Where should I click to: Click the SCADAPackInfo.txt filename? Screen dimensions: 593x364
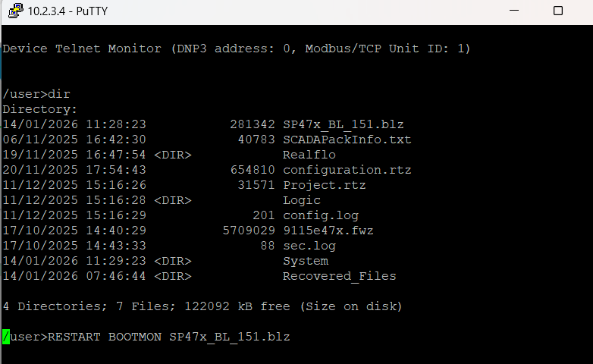pyautogui.click(x=347, y=140)
